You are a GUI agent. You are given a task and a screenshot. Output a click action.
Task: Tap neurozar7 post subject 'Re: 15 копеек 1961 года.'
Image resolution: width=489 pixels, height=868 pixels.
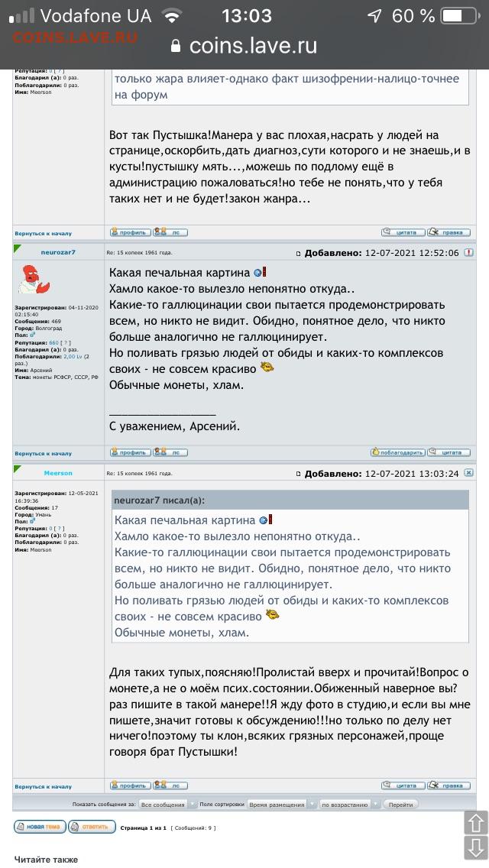(140, 253)
